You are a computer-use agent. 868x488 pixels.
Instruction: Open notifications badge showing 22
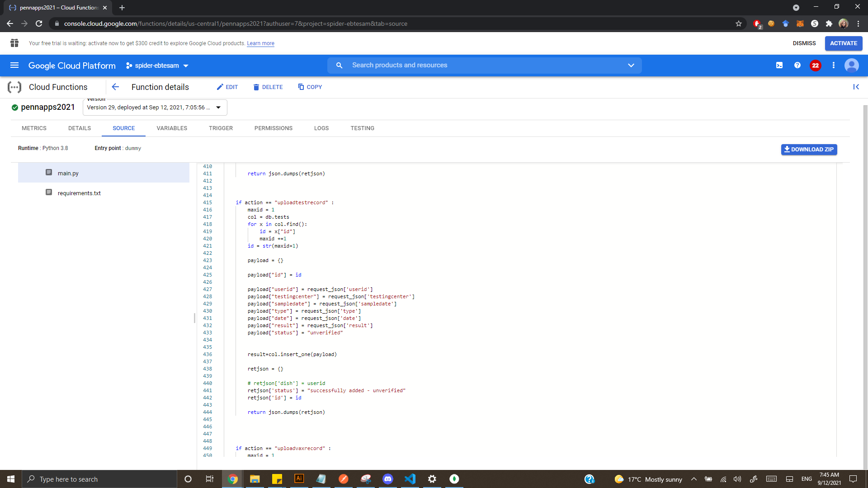pyautogui.click(x=815, y=66)
